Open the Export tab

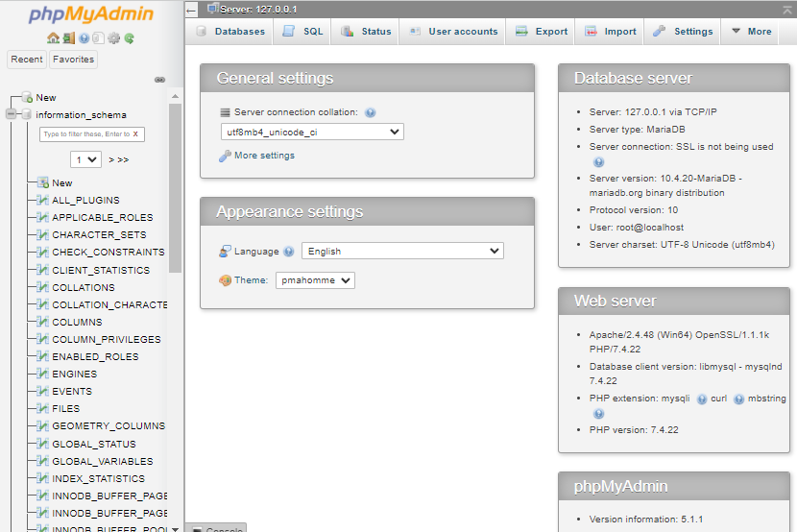542,31
